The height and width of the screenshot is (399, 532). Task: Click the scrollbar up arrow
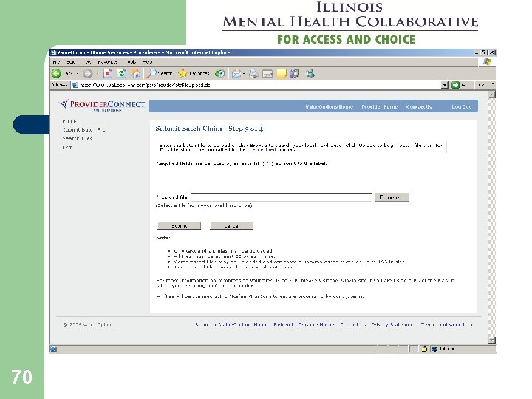(x=492, y=95)
